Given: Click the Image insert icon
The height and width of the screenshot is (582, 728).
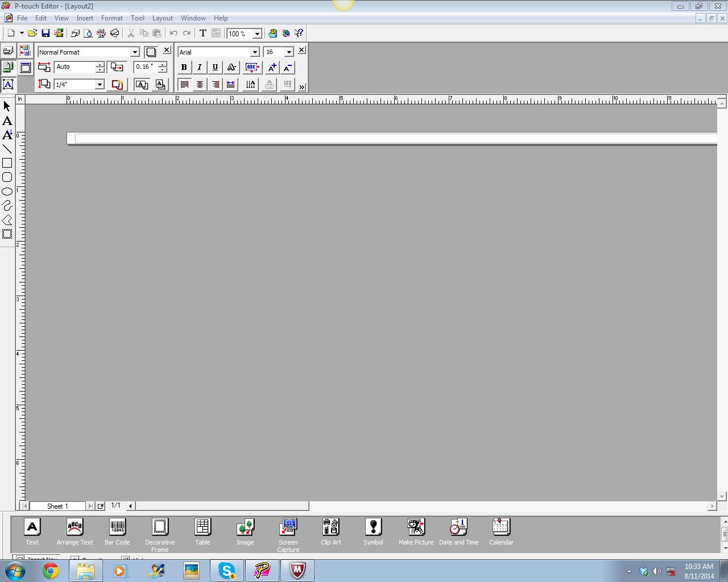Looking at the screenshot, I should tap(245, 532).
